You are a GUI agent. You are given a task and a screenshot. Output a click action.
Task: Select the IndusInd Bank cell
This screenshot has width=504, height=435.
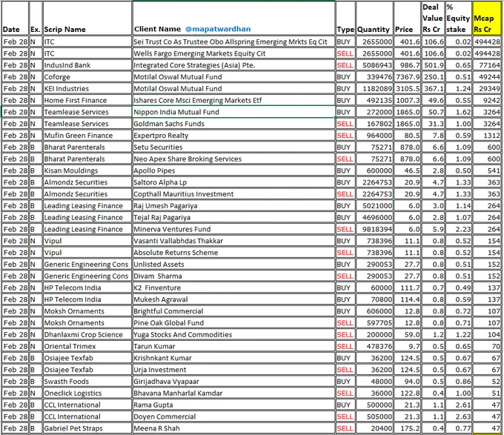pyautogui.click(x=87, y=65)
